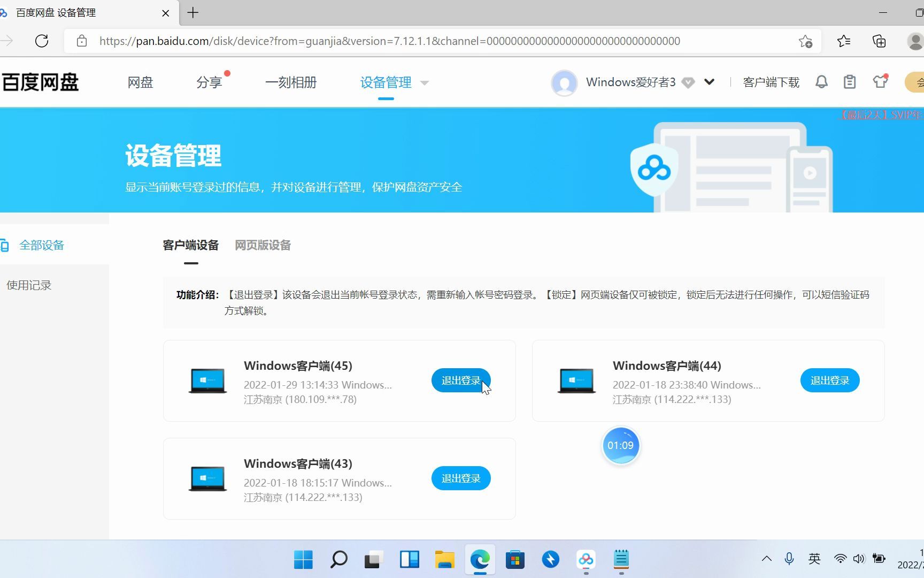Open the Windows Start menu

coord(303,560)
